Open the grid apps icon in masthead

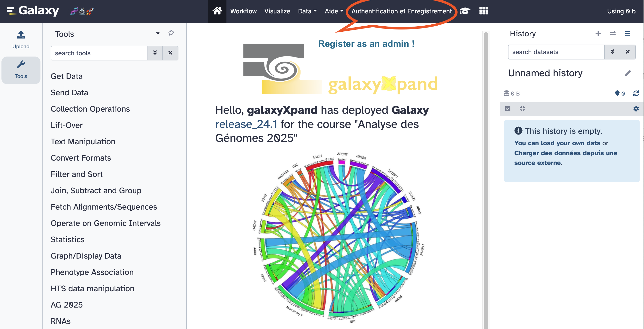(x=484, y=11)
